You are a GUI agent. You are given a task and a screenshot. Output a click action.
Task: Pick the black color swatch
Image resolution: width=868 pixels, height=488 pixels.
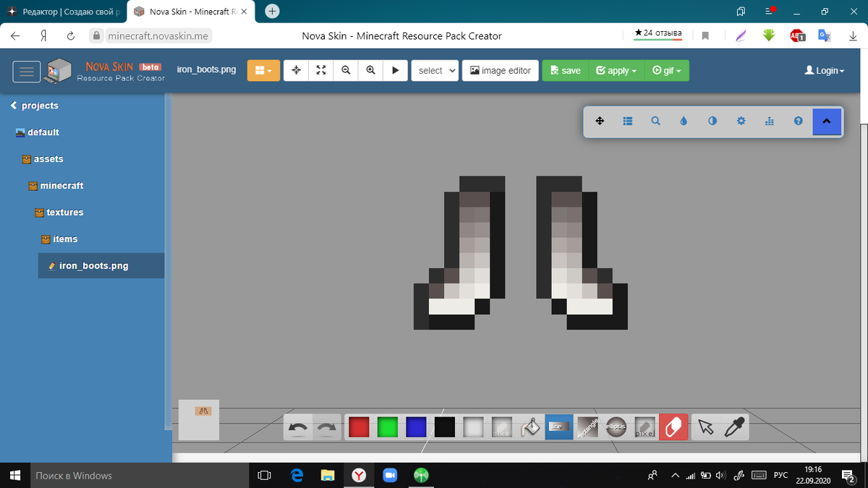point(445,427)
